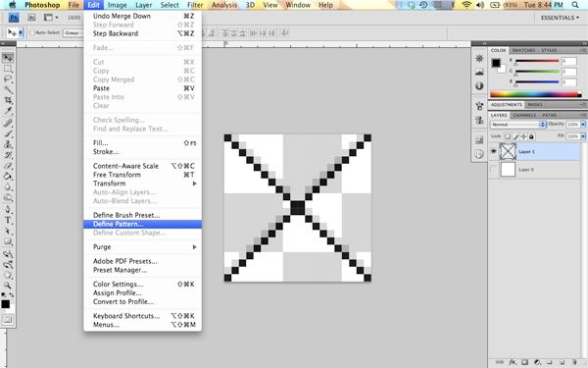Toggle lock all
The width and height of the screenshot is (588, 368).
point(531,136)
